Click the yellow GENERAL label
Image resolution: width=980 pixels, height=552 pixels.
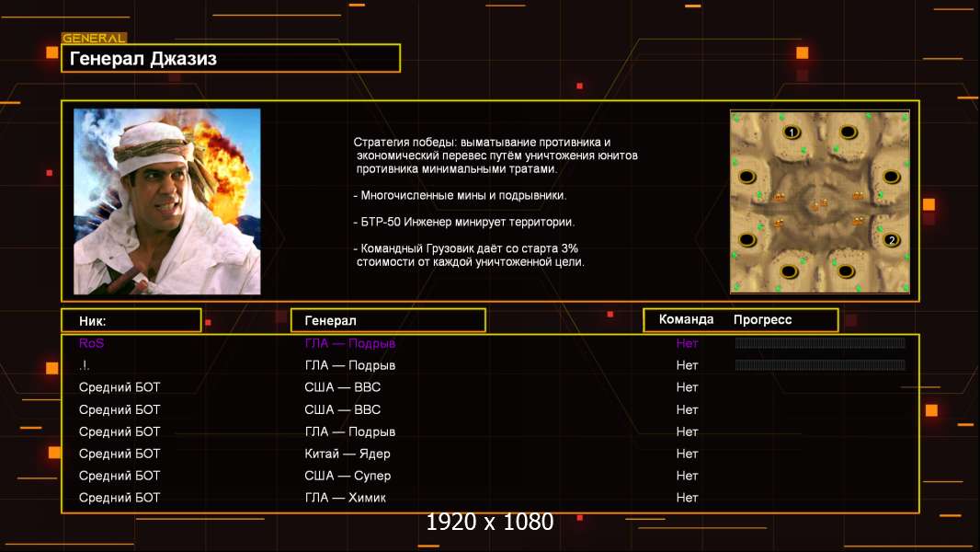click(x=95, y=38)
